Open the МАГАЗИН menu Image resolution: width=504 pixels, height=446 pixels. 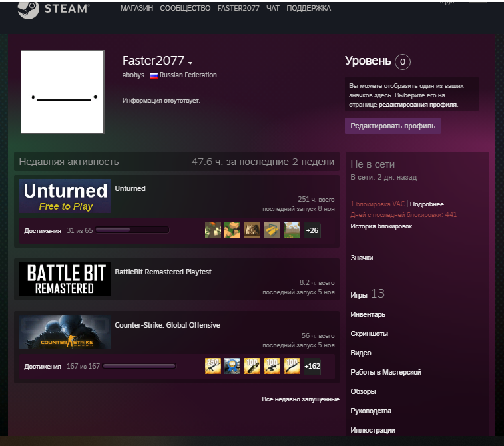(136, 9)
